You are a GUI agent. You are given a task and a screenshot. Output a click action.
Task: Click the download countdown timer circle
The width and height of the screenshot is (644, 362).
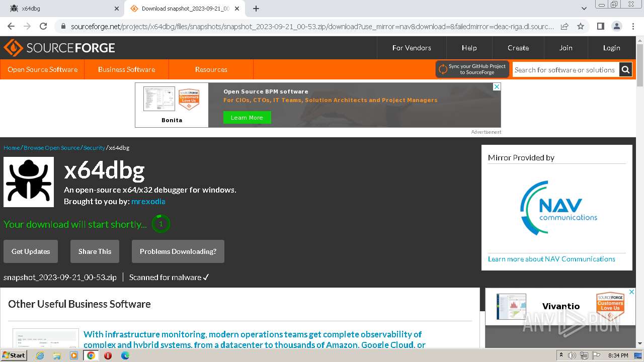point(161,224)
